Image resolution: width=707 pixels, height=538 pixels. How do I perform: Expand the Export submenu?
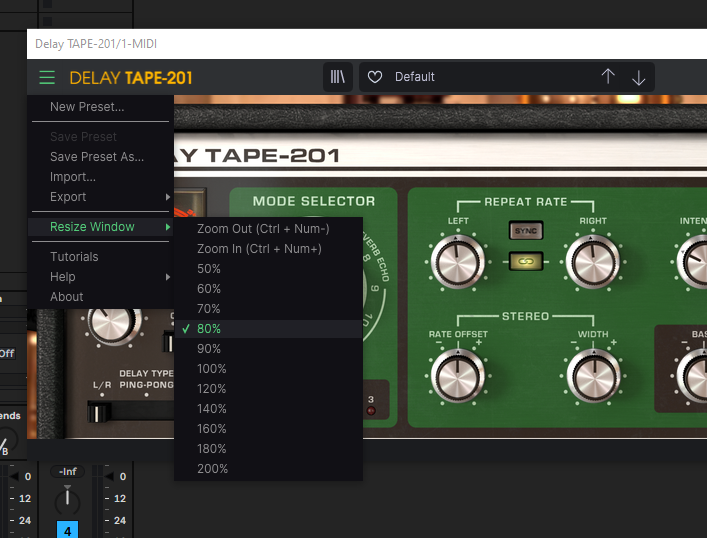(100, 197)
